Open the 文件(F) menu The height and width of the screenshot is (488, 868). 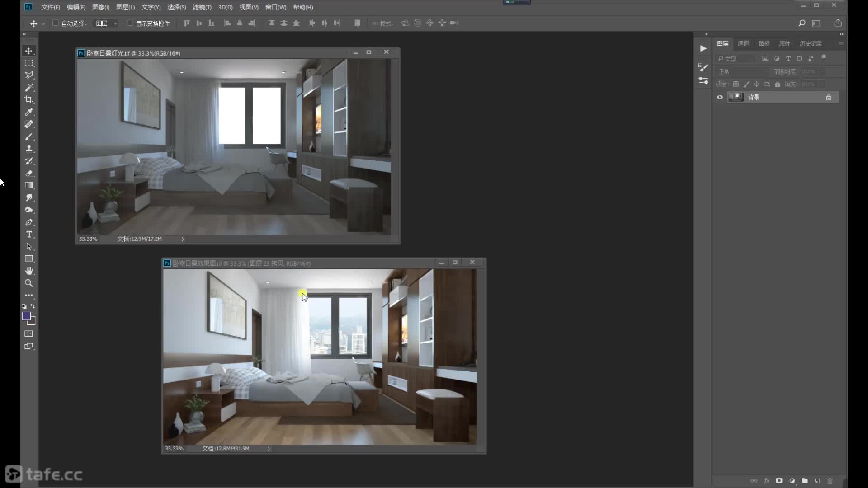(x=51, y=7)
